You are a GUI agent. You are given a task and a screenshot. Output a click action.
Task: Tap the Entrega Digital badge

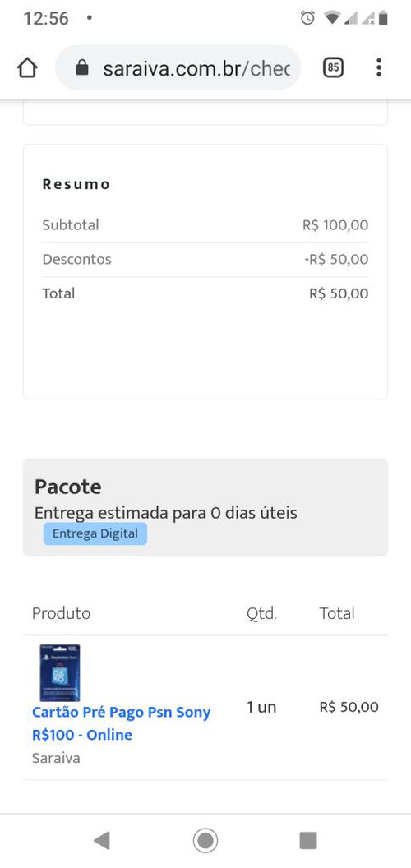95,533
